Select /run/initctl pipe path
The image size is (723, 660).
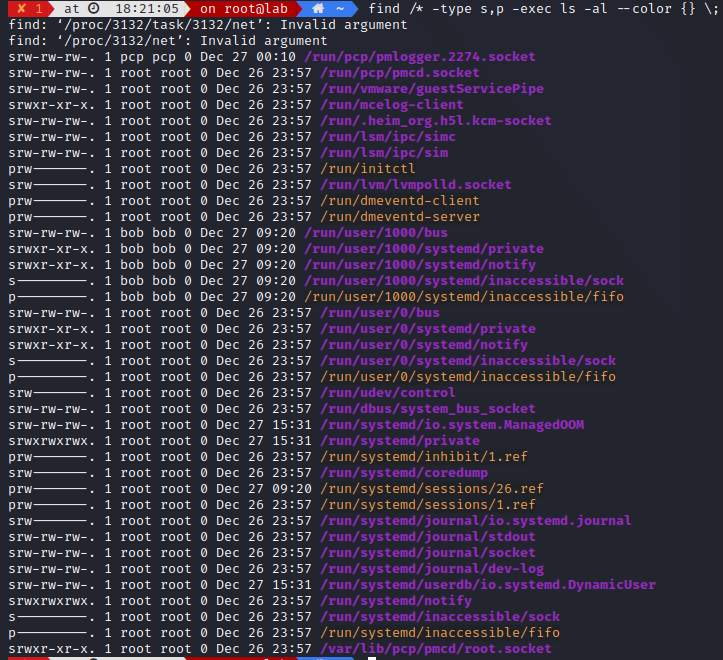pos(368,169)
